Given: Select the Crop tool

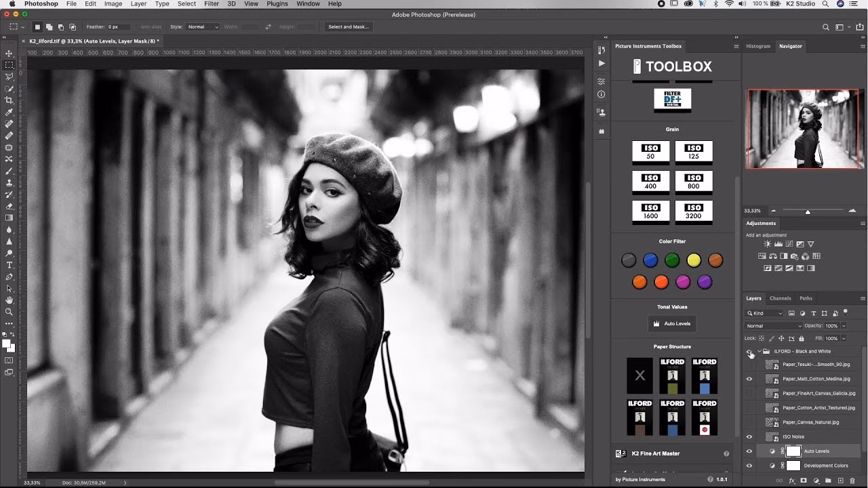Looking at the screenshot, I should 9,101.
